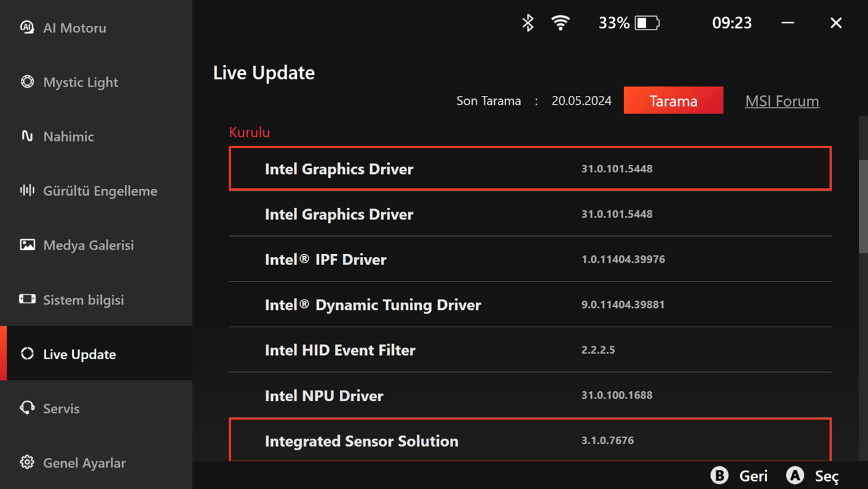Select the highlighted Intel Graphics Driver row
This screenshot has height=489, width=868.
529,168
